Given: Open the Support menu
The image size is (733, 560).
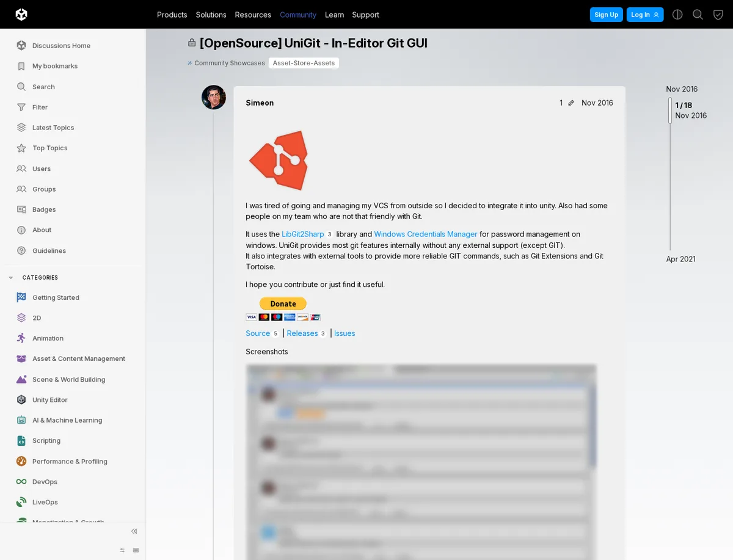Looking at the screenshot, I should tap(365, 15).
